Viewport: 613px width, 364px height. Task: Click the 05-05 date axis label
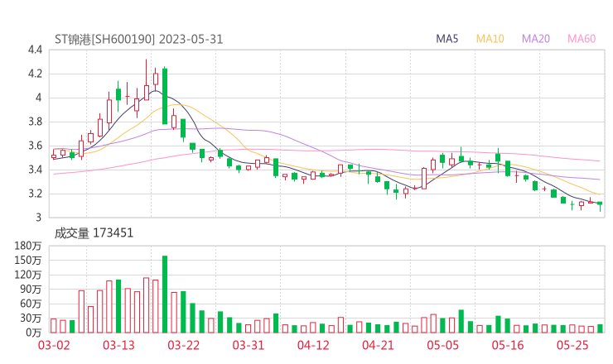443,345
